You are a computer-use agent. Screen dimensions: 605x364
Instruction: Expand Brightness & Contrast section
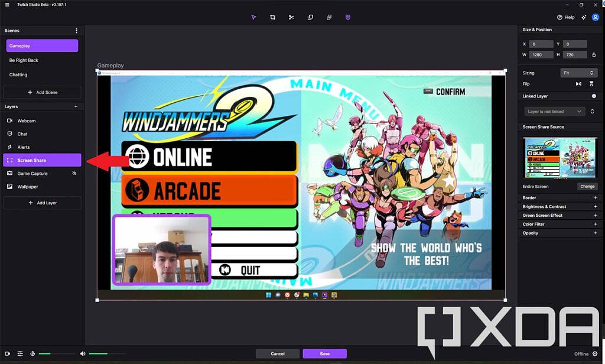596,206
